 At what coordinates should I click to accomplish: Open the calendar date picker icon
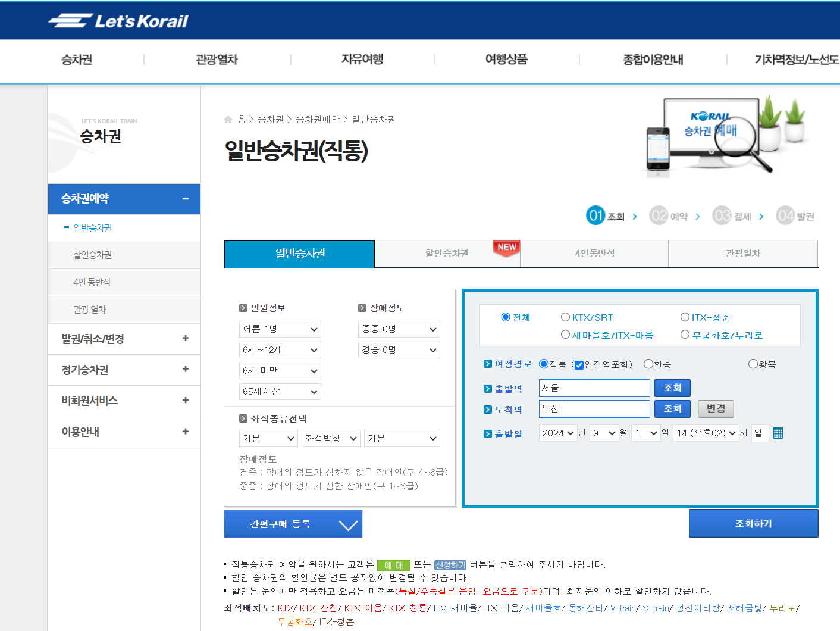[x=778, y=433]
